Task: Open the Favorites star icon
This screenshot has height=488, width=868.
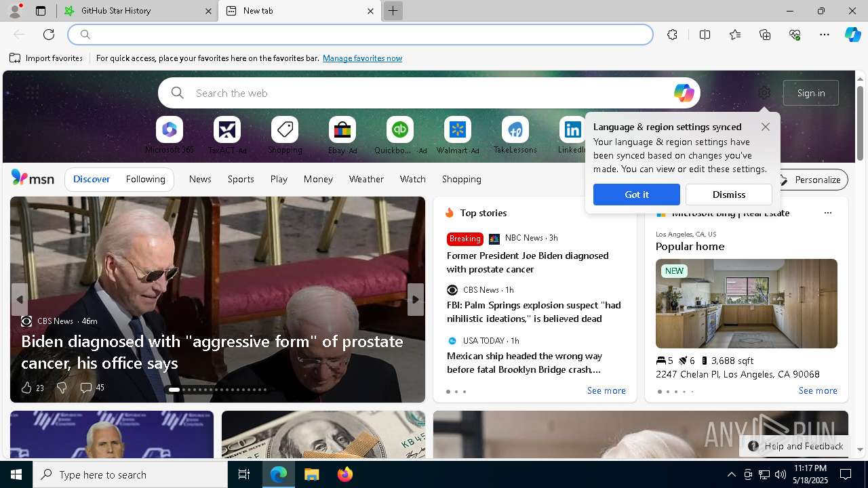Action: pos(735,35)
